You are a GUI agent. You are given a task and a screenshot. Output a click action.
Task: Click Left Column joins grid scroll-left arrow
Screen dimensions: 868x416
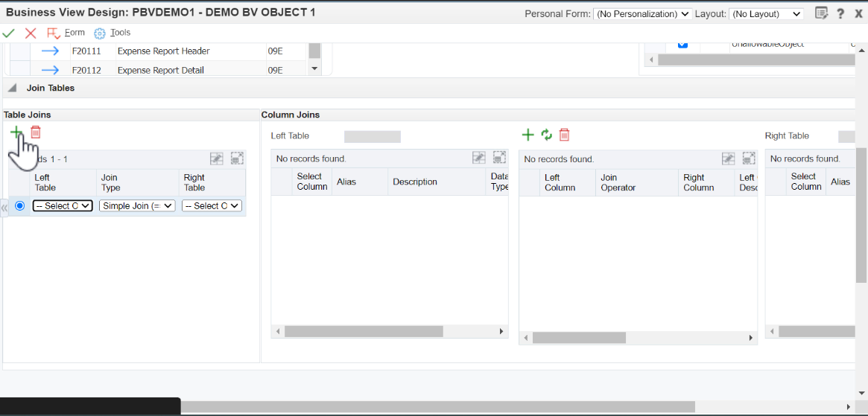pyautogui.click(x=526, y=337)
